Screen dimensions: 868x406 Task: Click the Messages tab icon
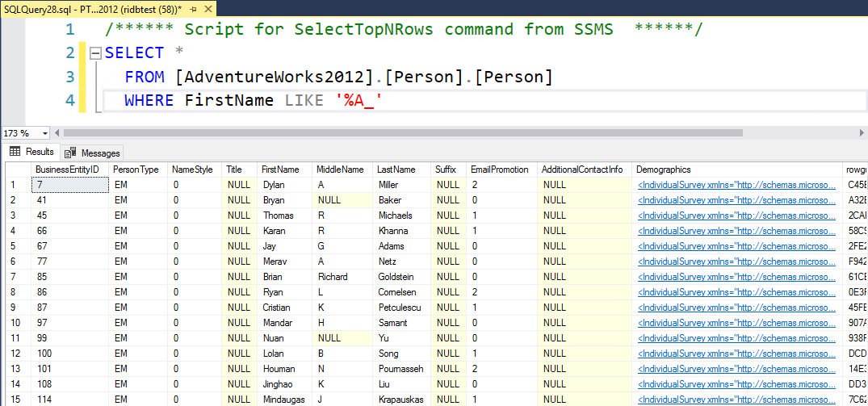[x=70, y=153]
